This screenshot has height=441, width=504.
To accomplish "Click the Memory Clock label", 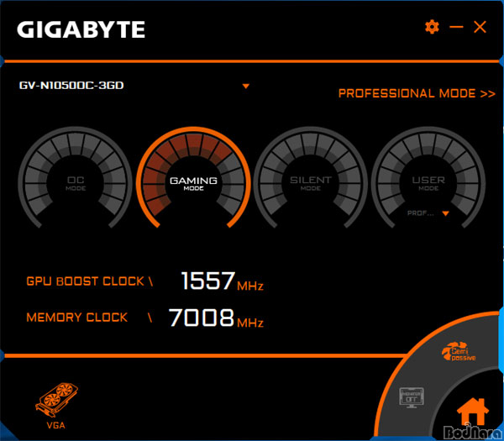I will point(76,318).
